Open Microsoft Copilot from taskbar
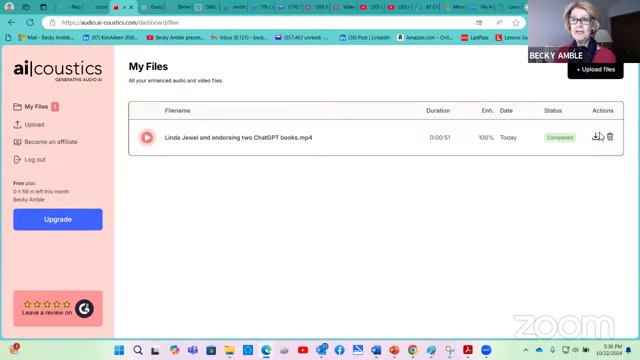The height and width of the screenshot is (360, 640). [174, 350]
